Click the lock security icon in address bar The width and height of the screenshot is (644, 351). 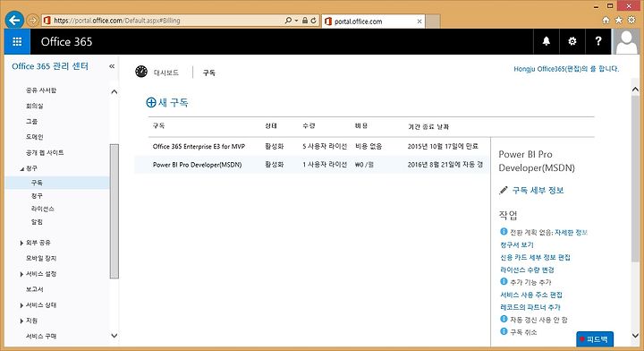point(305,20)
